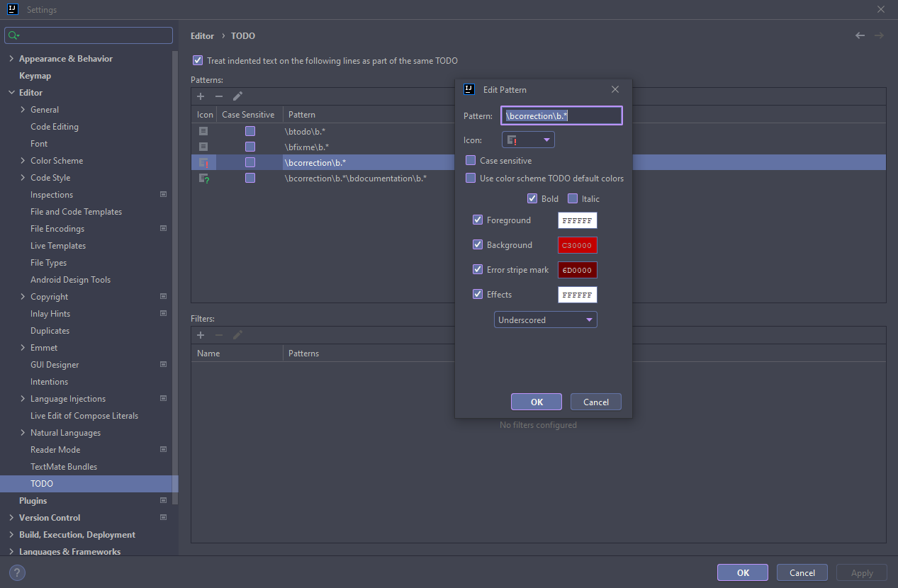Click the Background color swatch C30000

(x=577, y=245)
